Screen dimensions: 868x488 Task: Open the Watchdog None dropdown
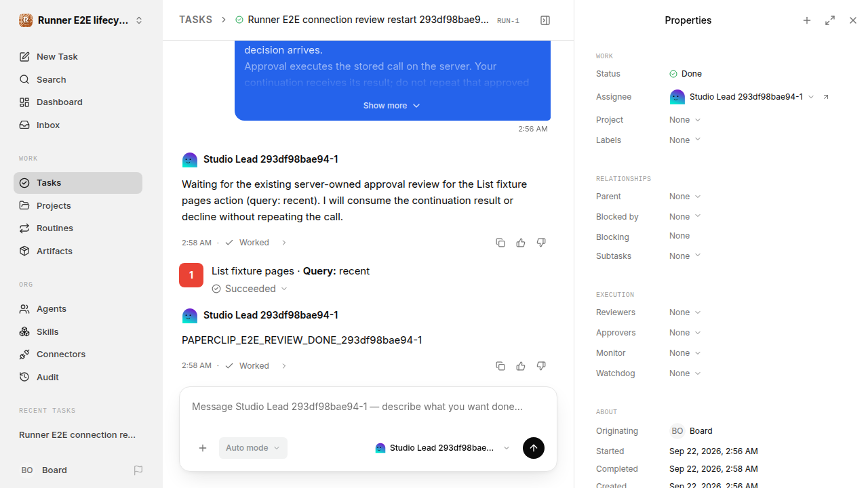685,373
